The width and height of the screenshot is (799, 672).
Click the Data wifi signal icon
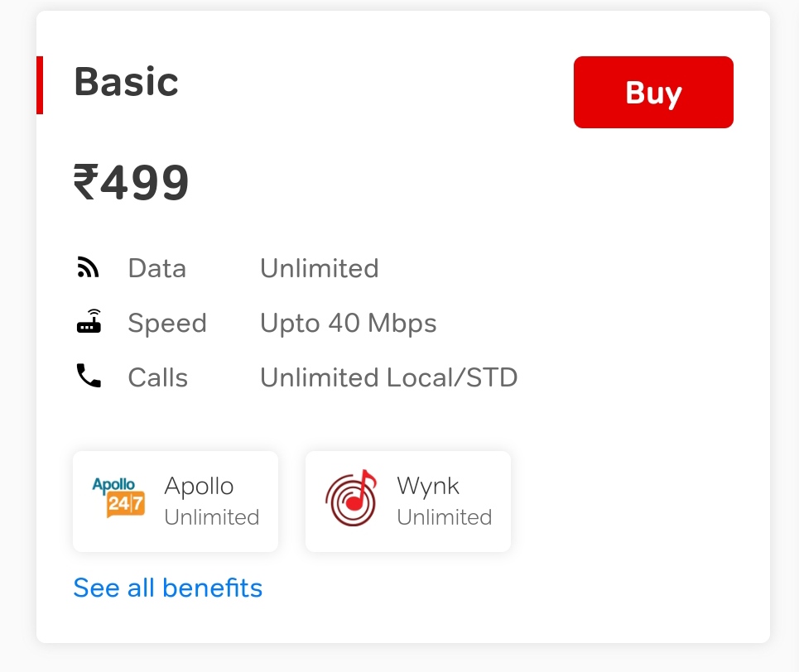point(88,267)
